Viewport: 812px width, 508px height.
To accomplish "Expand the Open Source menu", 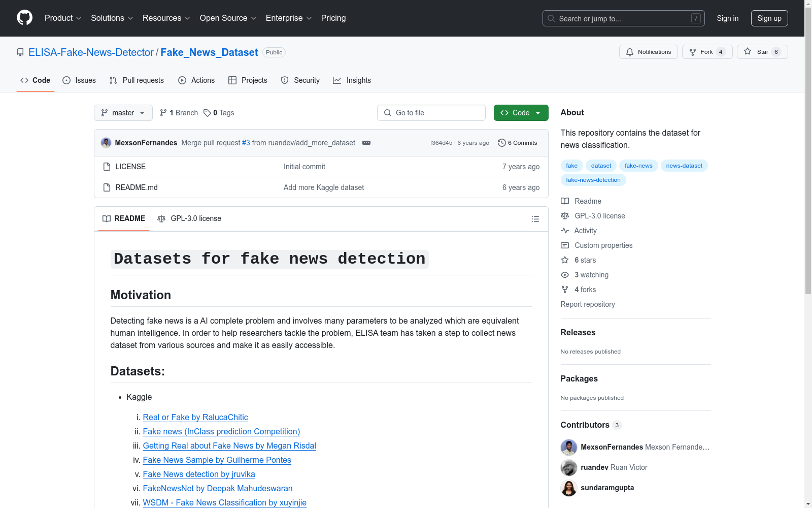I will (228, 18).
